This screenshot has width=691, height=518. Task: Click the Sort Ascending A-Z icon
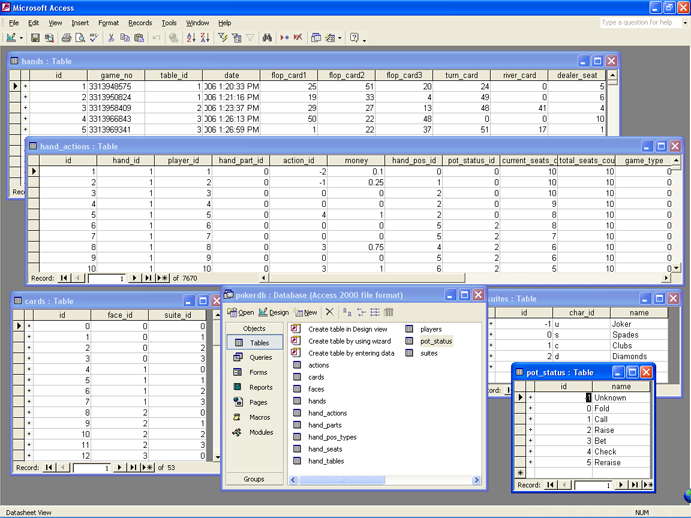tap(191, 38)
